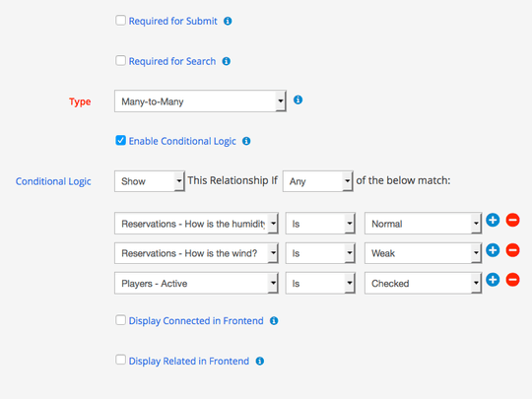
Task: Click the Conditional Logic label link
Action: (53, 181)
